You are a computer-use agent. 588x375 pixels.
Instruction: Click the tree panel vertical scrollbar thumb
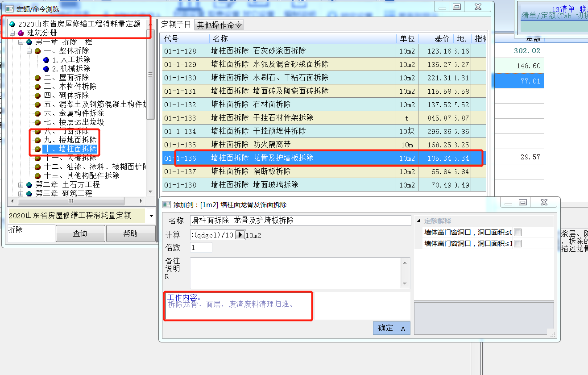[x=151, y=75]
